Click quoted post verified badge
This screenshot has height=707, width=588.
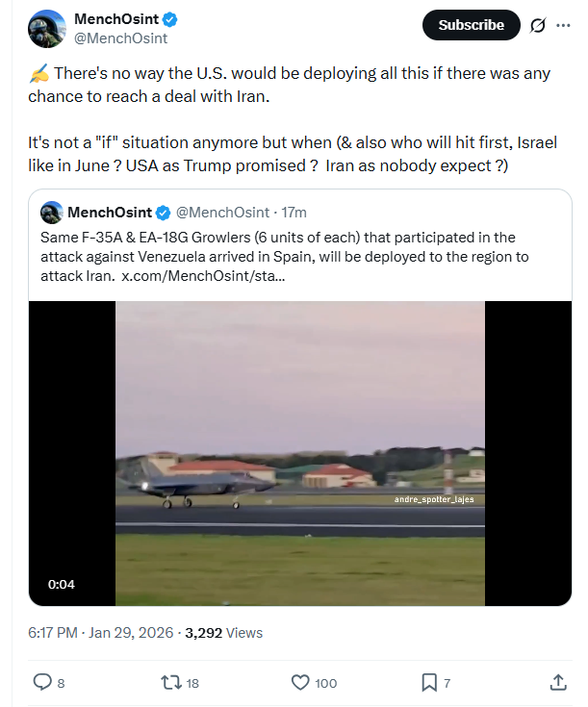tap(164, 213)
